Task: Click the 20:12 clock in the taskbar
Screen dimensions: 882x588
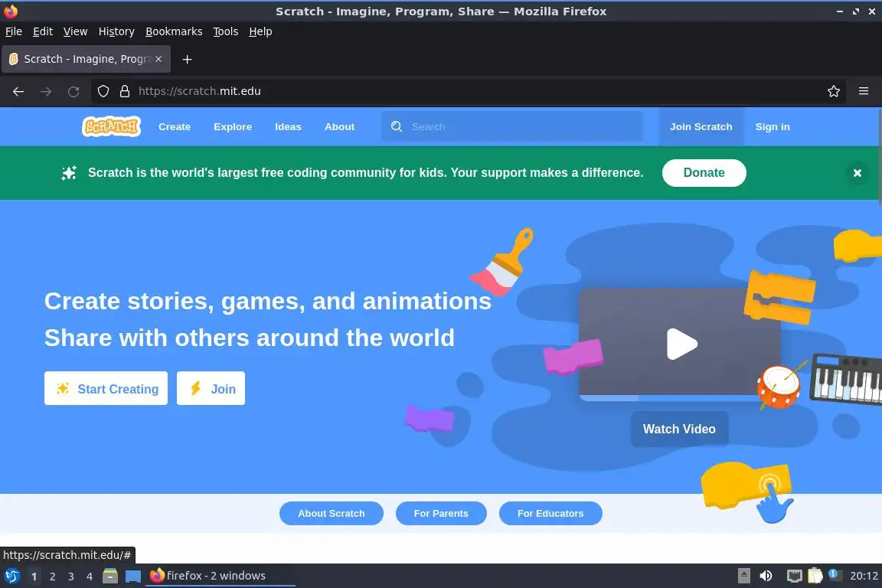Action: coord(864,576)
